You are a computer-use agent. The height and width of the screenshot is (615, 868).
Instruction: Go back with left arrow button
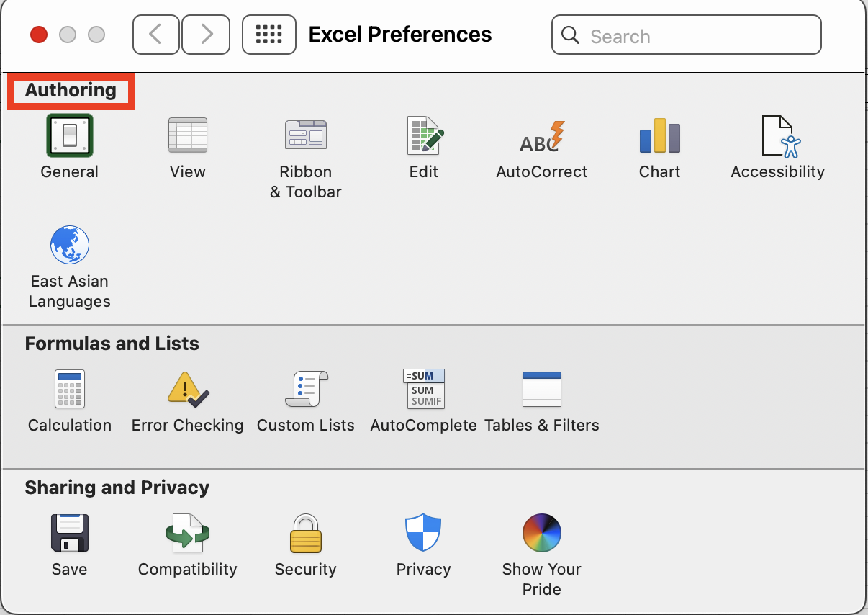click(156, 35)
